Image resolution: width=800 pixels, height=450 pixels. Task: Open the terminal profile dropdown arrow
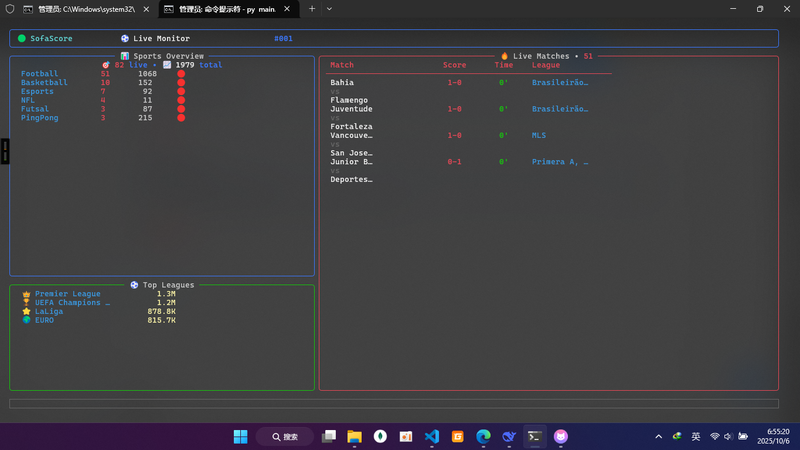329,9
